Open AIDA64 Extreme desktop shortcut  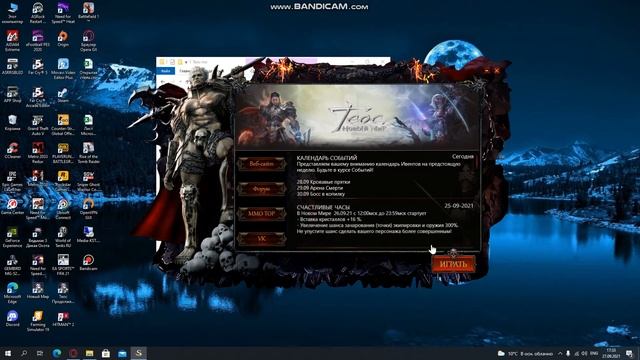click(13, 41)
